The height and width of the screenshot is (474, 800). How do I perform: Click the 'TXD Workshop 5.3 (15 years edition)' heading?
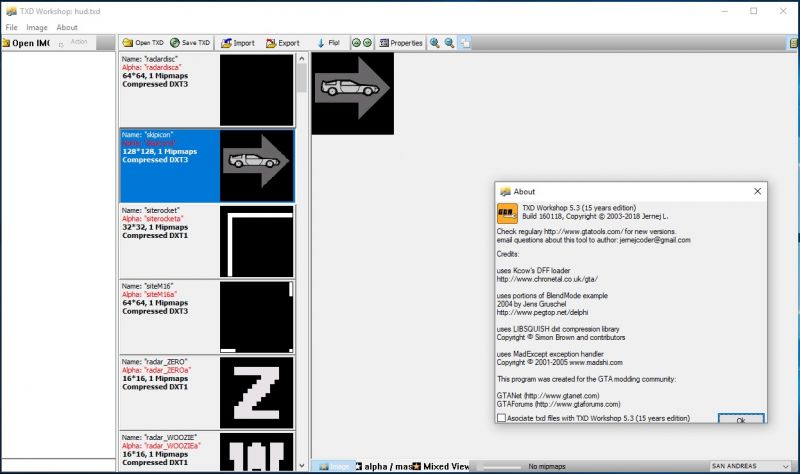(x=579, y=208)
